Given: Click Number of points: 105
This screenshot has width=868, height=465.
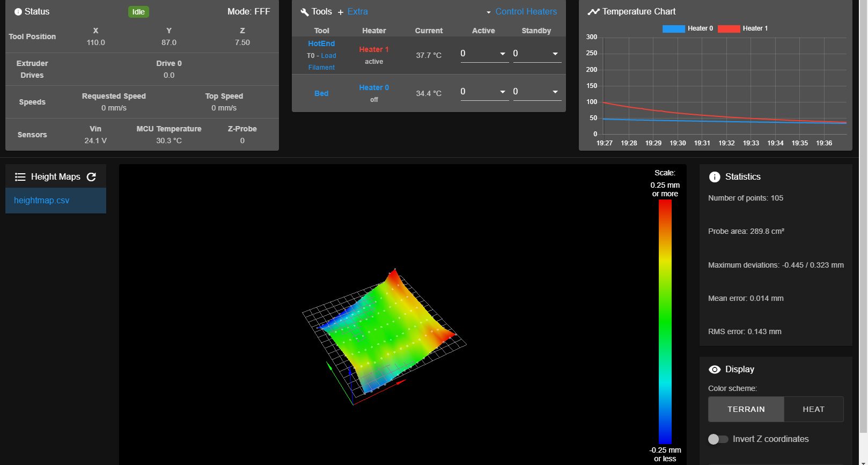Looking at the screenshot, I should 746,198.
